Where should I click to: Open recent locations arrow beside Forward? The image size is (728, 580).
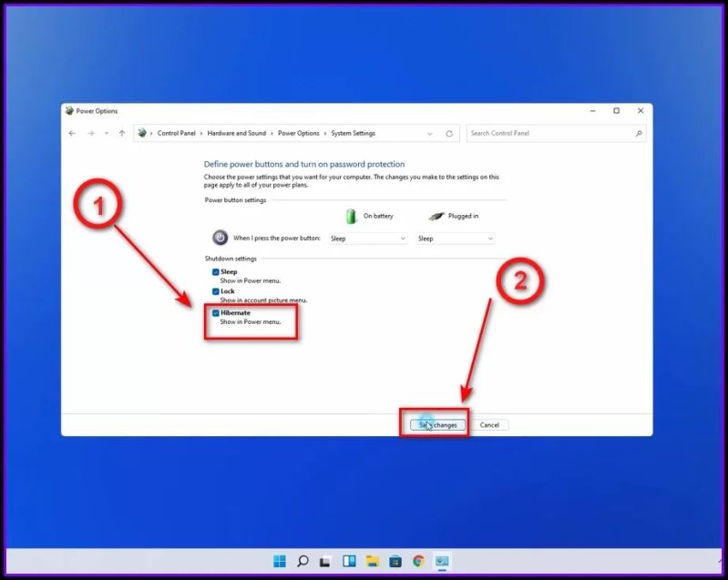[x=107, y=134]
